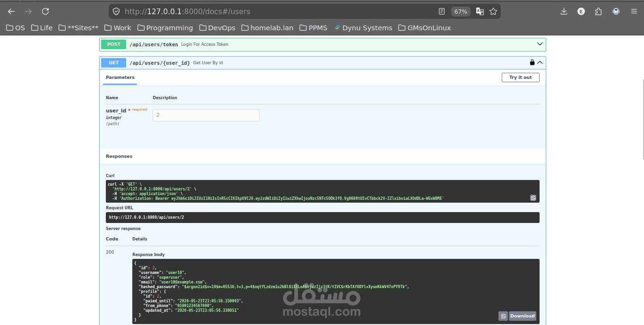Select the Parameters tab
This screenshot has width=644, height=325.
[x=120, y=77]
